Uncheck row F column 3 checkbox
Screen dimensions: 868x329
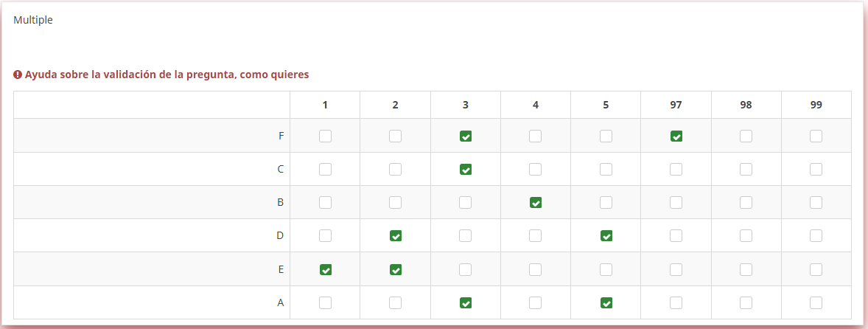click(x=466, y=136)
